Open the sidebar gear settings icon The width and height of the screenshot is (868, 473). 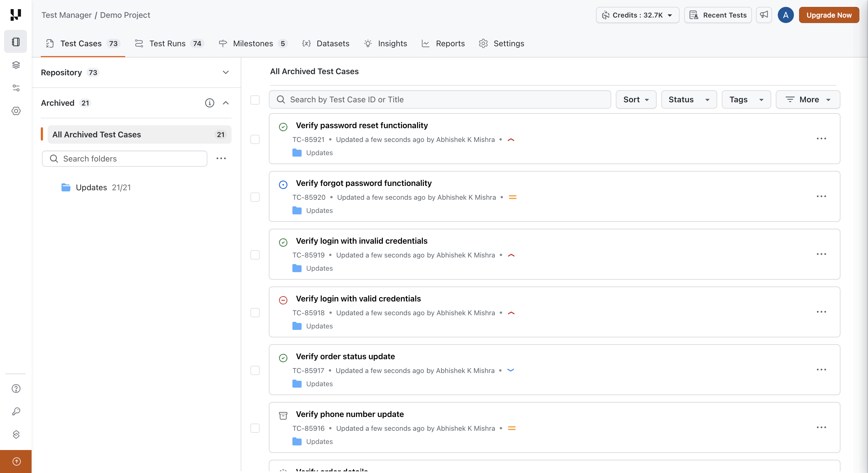(16, 111)
